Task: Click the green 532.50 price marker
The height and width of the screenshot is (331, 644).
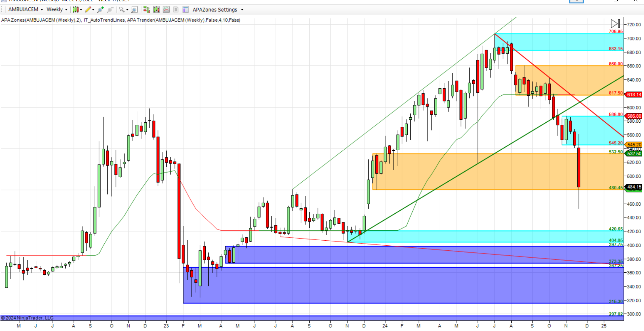Action: pos(634,153)
